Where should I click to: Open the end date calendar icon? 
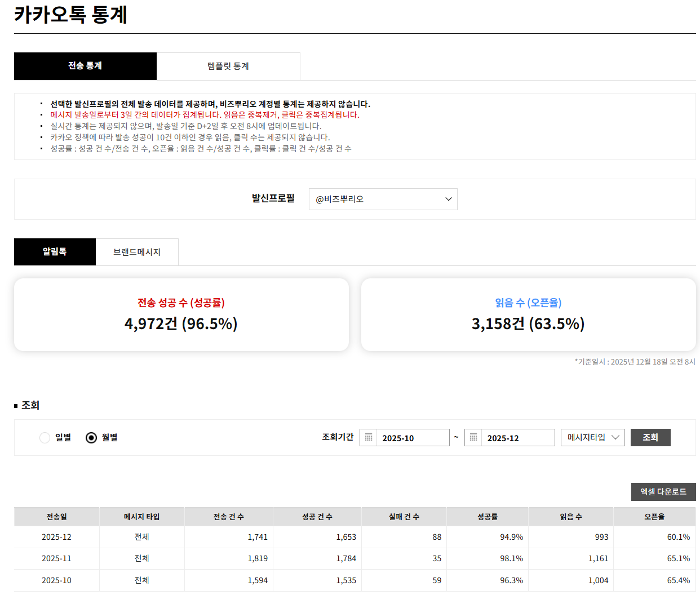coord(473,438)
